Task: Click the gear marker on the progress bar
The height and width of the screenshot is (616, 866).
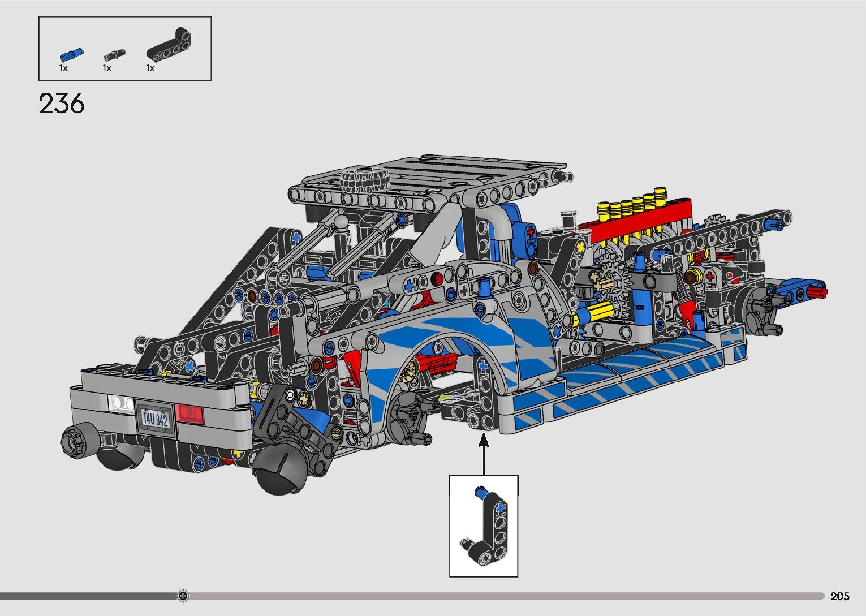Action: pyautogui.click(x=183, y=596)
